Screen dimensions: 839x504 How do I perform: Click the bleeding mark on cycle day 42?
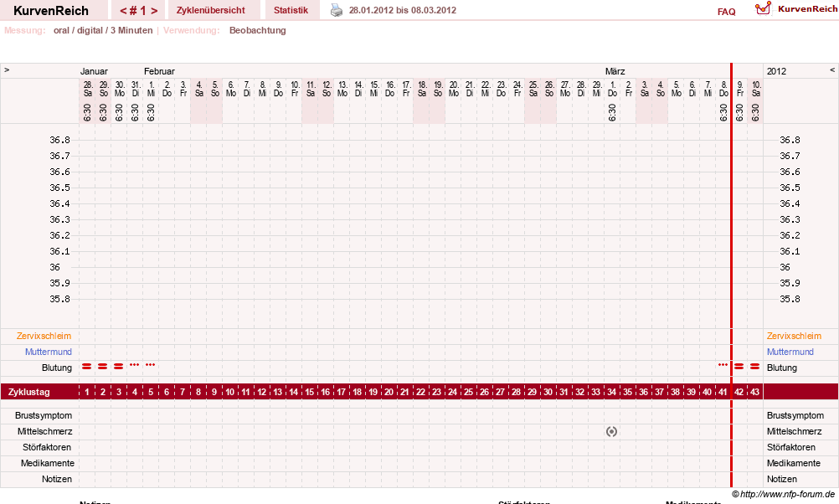pos(739,366)
